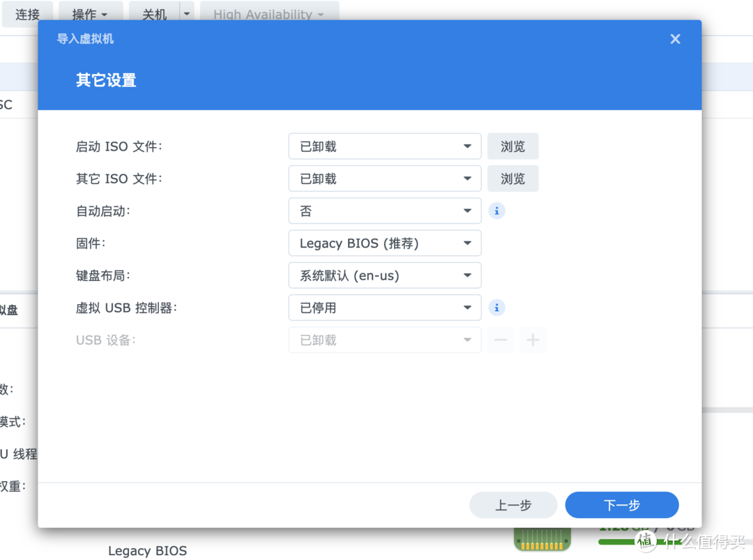Go back with the 上一步 button
Screen dimensions: 753x560
[513, 505]
